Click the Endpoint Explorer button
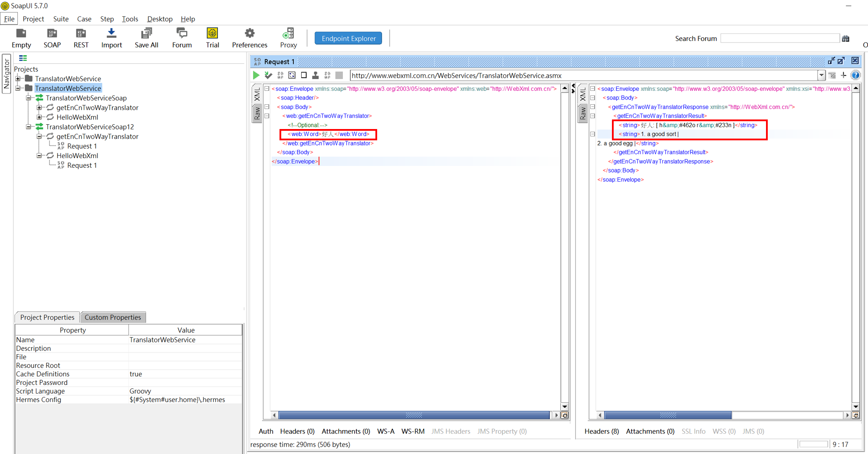Screen dimensions: 868x454 (349, 38)
